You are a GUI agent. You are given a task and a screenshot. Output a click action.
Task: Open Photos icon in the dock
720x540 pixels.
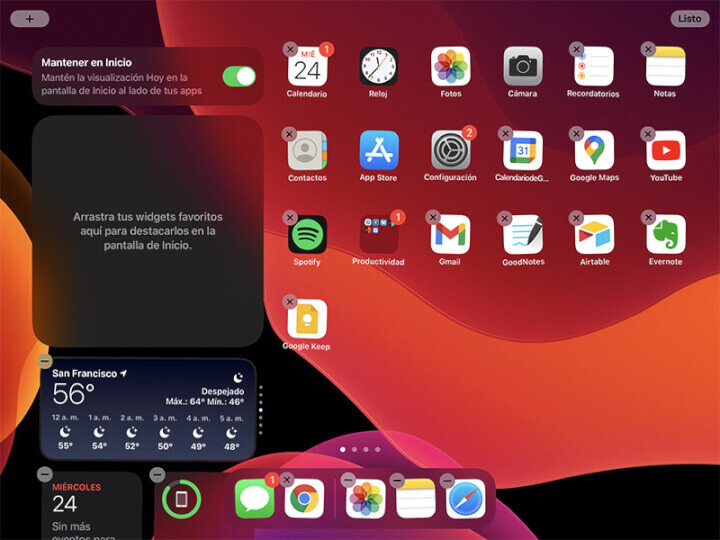coord(366,499)
